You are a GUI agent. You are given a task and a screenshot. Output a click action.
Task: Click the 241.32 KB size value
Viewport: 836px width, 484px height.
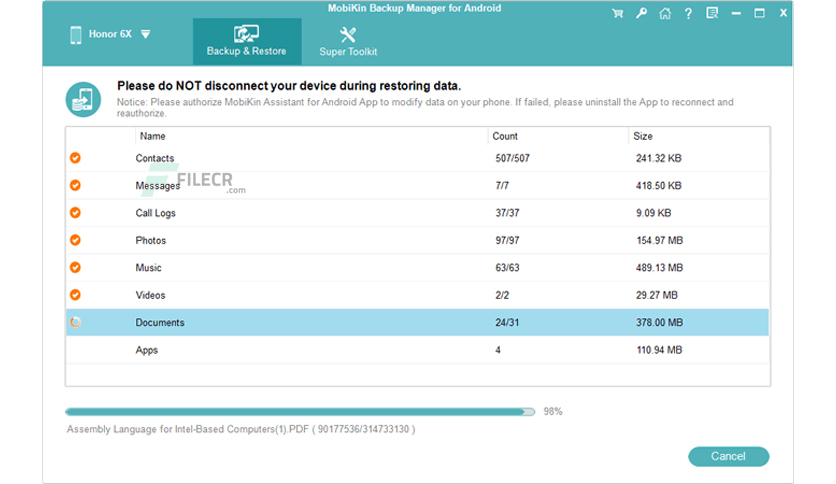coord(658,158)
